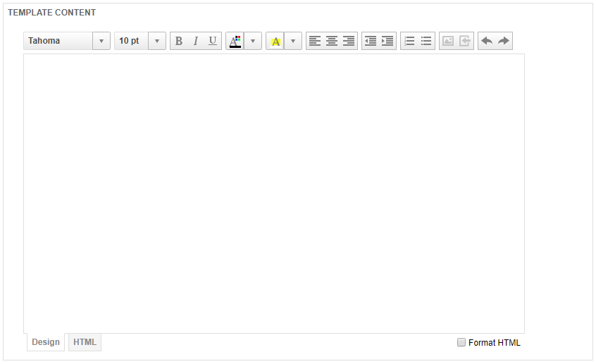The image size is (596, 364).
Task: Expand the highlight color palette arrow
Action: point(293,41)
